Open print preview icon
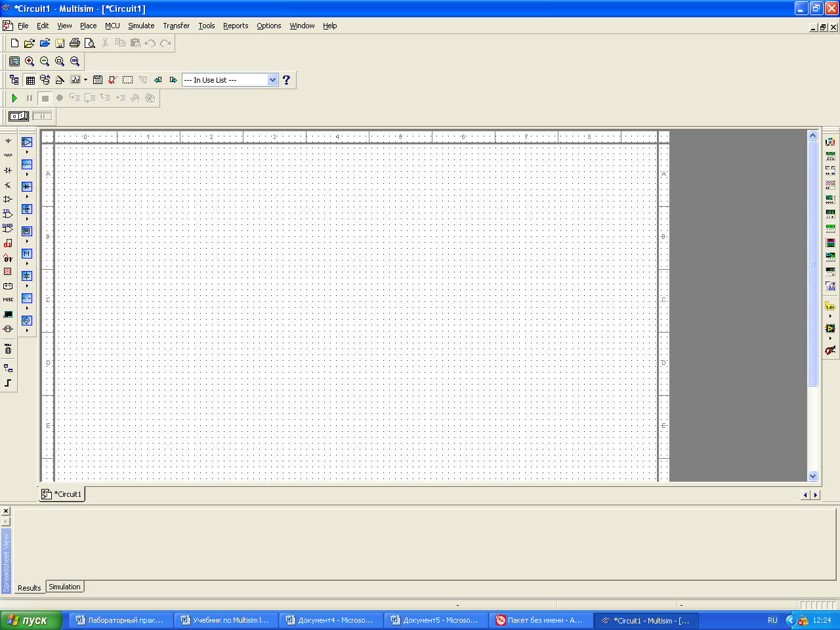The height and width of the screenshot is (630, 840). pyautogui.click(x=90, y=43)
